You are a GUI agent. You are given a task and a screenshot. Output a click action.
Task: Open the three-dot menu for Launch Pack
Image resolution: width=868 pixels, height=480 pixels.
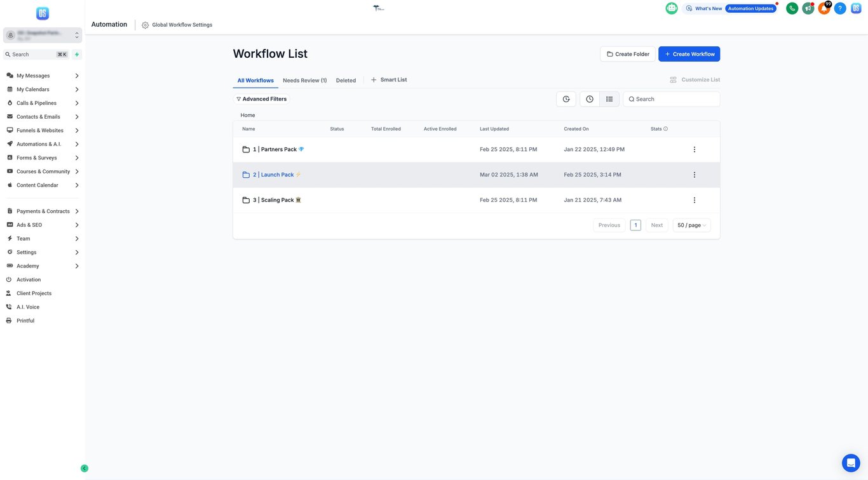tap(695, 175)
